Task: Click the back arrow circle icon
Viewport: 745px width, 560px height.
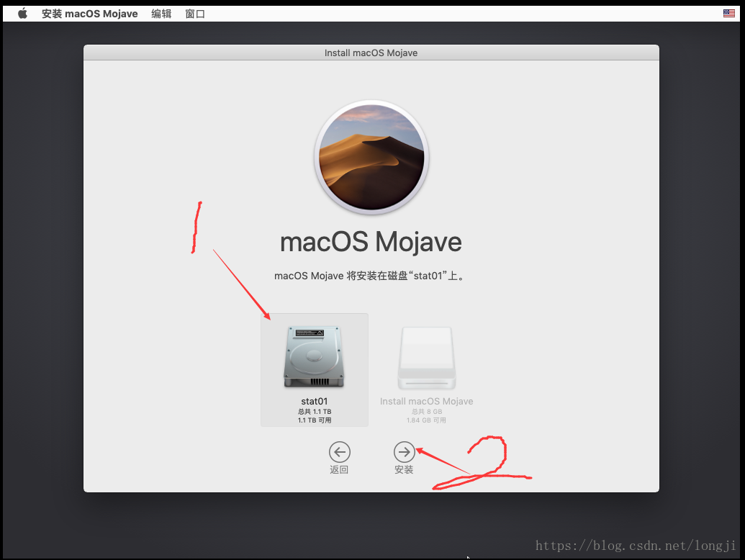Action: [x=340, y=452]
